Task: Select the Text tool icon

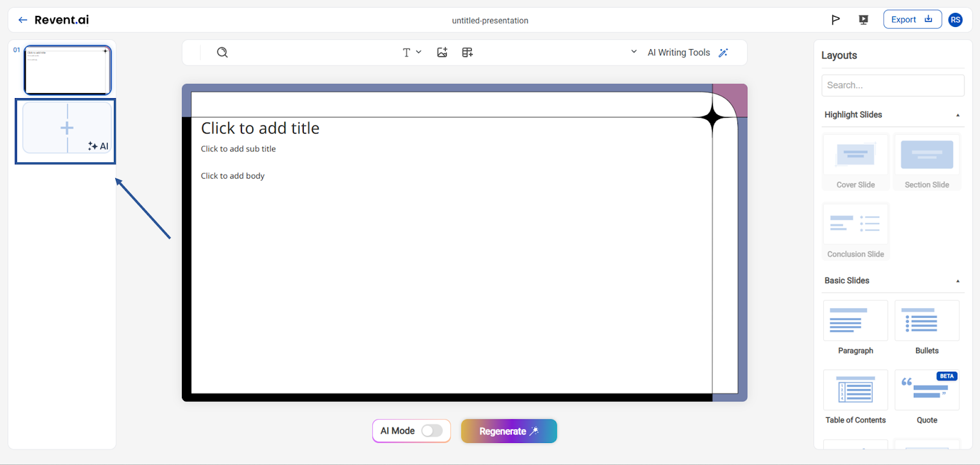Action: [406, 53]
